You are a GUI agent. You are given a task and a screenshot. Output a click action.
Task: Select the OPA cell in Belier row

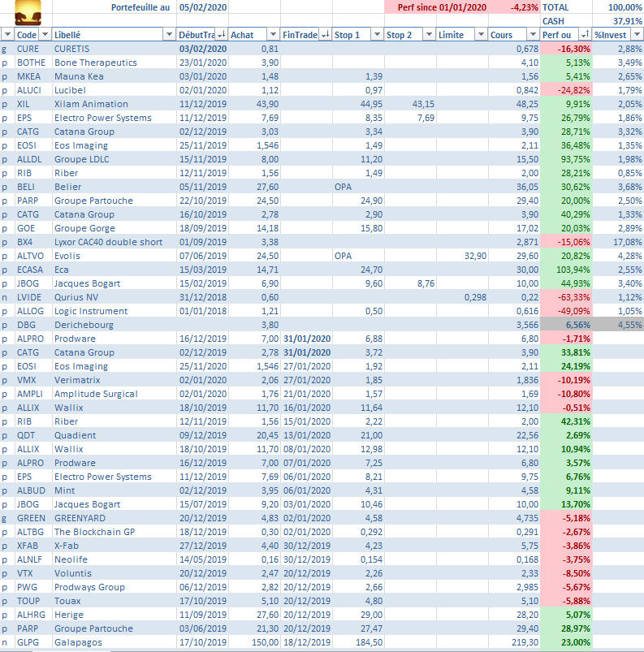[358, 187]
